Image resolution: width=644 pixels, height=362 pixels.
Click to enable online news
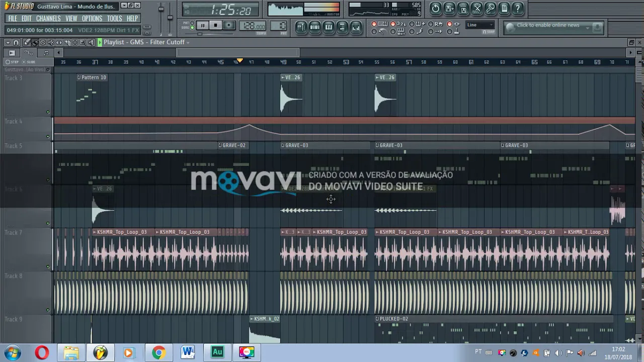pos(548,25)
